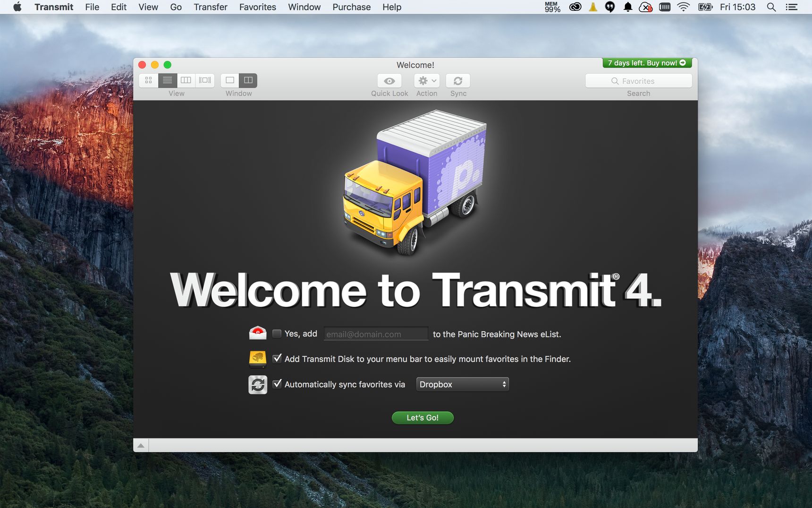Open the File menu
Screen dimensions: 812x508
(x=92, y=7)
